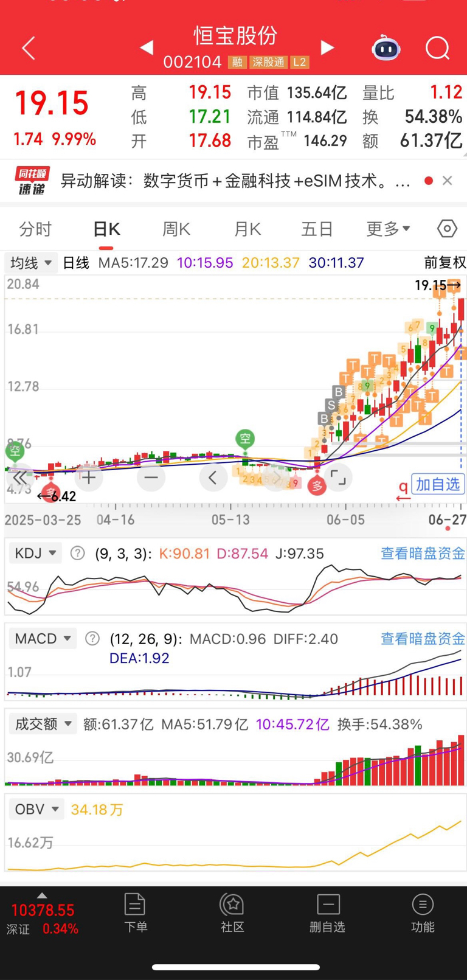Viewport: 467px width, 980px height.
Task: Open the robot AI assistant
Action: (x=386, y=47)
